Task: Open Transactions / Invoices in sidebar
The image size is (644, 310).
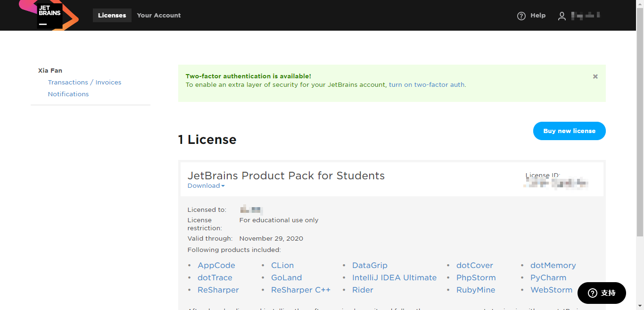Action: 84,83
